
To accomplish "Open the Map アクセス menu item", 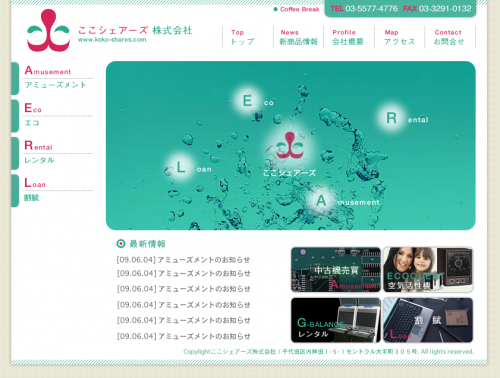I will [399, 37].
